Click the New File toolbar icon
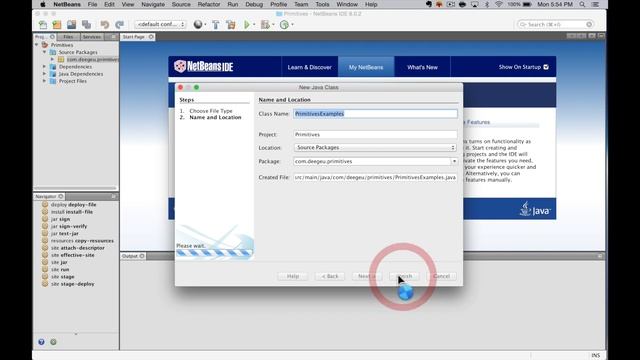 [x=42, y=24]
